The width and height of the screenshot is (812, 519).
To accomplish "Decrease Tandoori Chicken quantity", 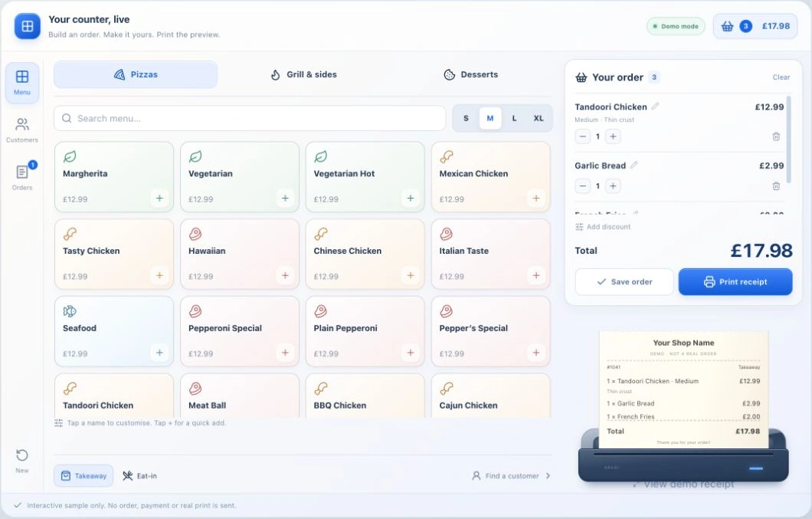I will 583,136.
